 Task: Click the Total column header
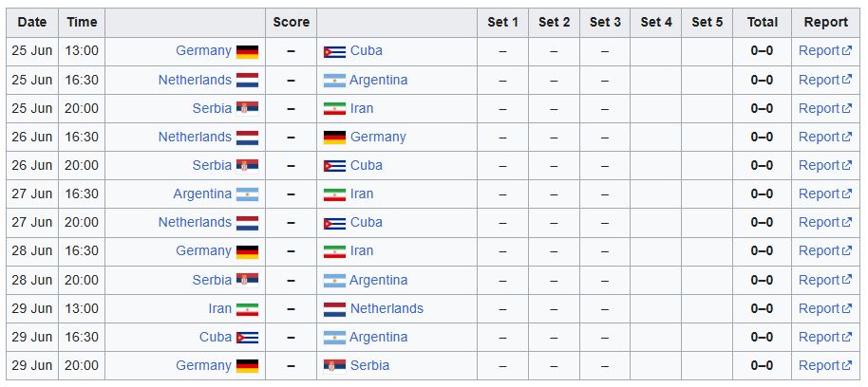pos(762,23)
